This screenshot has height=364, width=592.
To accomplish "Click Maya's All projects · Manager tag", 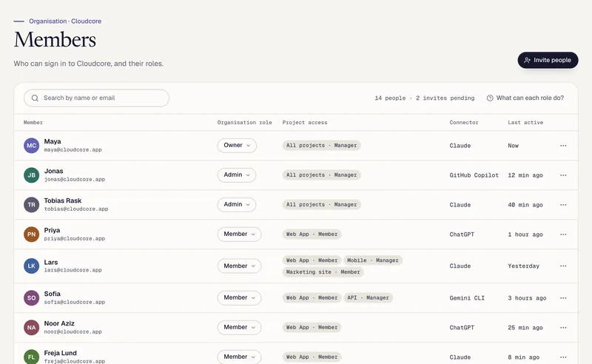I will (x=321, y=145).
